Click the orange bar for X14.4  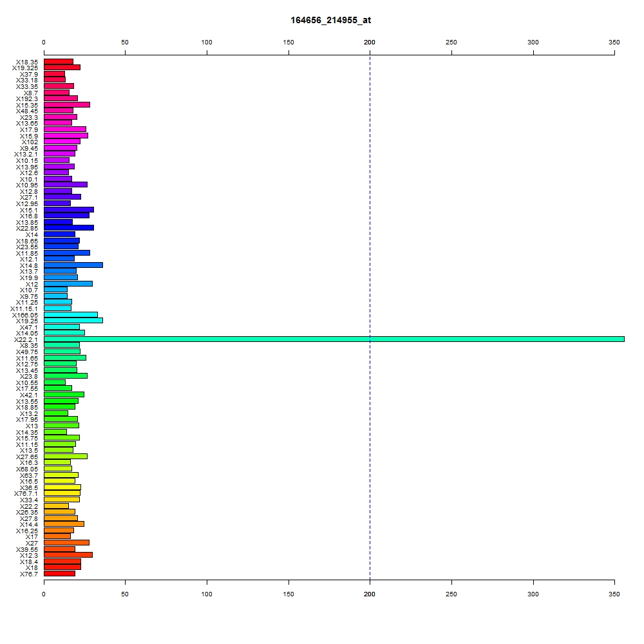[x=64, y=524]
